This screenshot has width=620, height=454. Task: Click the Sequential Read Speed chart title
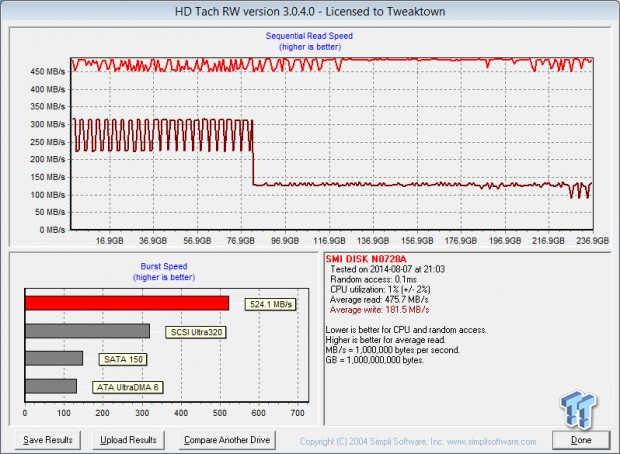tap(309, 36)
